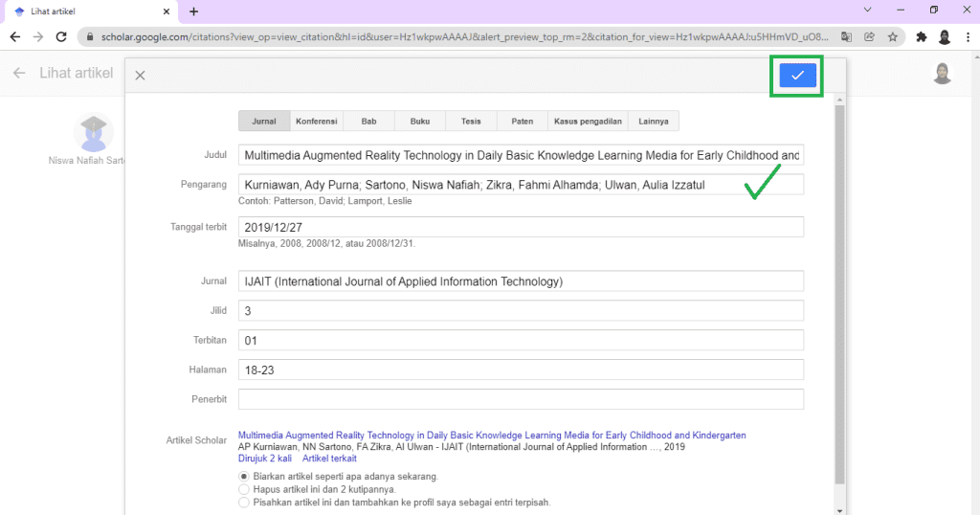Select 'Hapus artikel ini dan 2 kutipannya' option

(244, 489)
